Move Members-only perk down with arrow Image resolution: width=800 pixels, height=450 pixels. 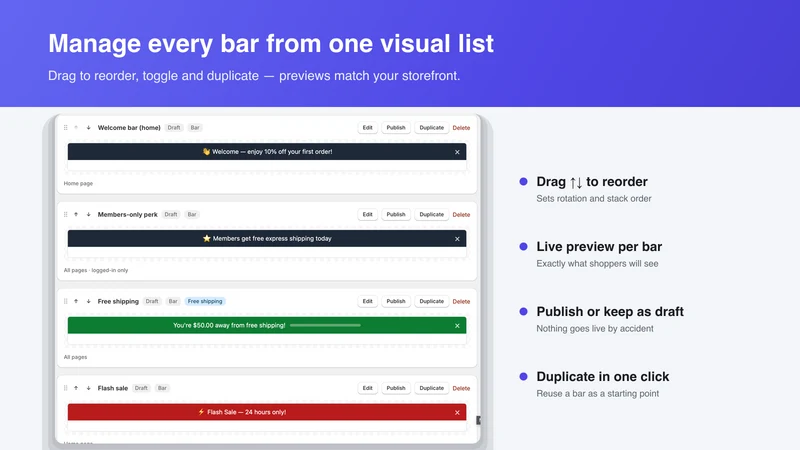[88, 214]
